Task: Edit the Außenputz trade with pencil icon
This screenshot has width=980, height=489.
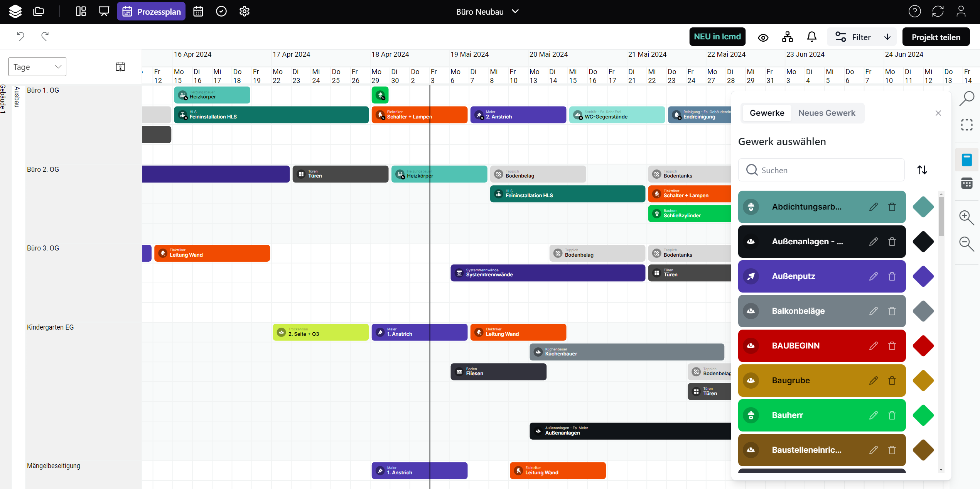Action: pos(873,276)
